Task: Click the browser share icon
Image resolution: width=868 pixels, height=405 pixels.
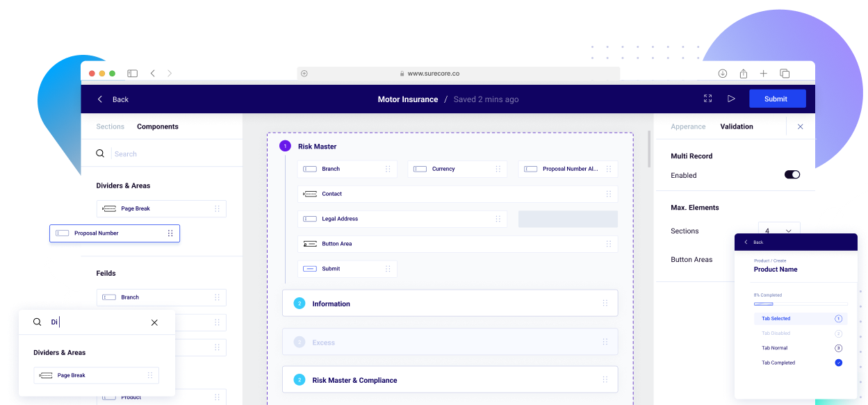Action: click(x=743, y=74)
